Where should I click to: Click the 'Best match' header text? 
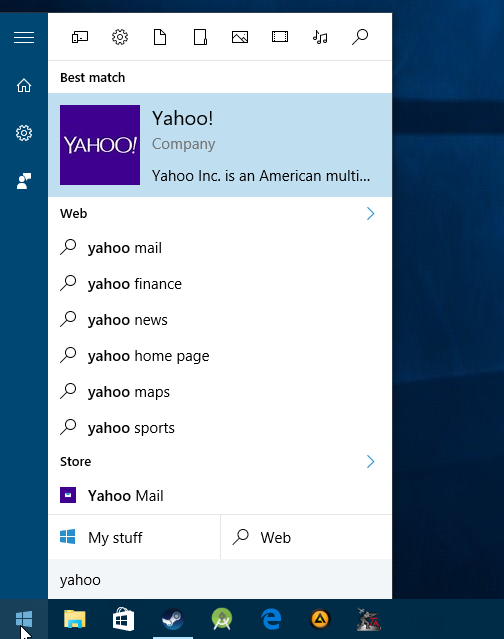92,77
